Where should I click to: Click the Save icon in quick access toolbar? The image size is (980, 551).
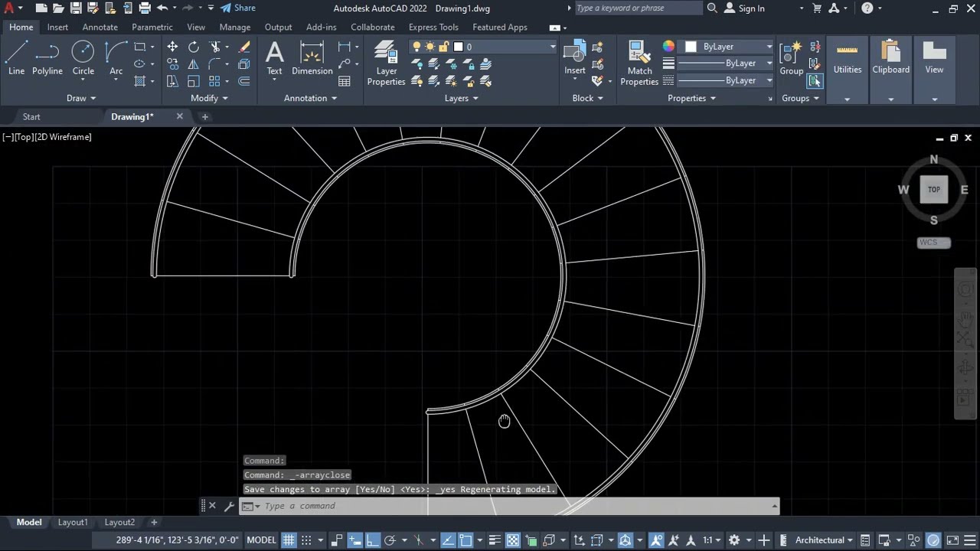[x=76, y=8]
